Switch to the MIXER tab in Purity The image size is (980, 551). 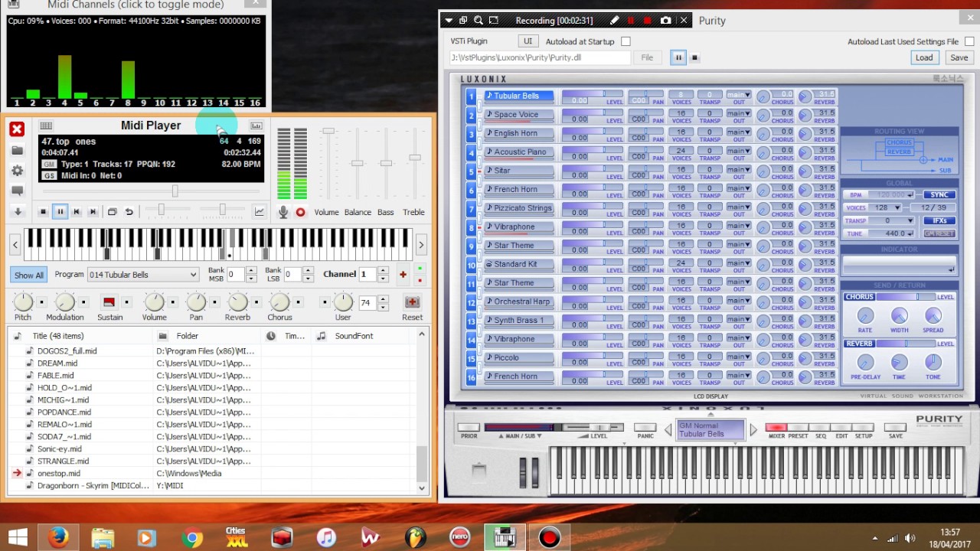coord(776,428)
